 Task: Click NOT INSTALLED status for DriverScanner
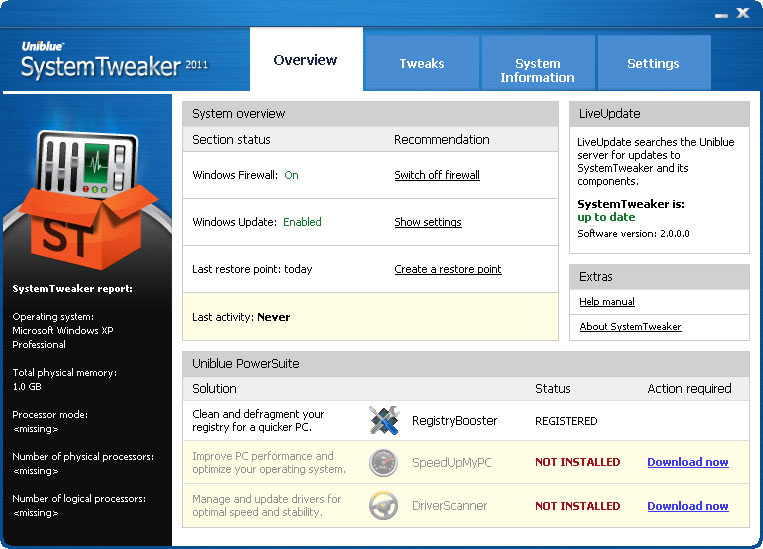578,506
